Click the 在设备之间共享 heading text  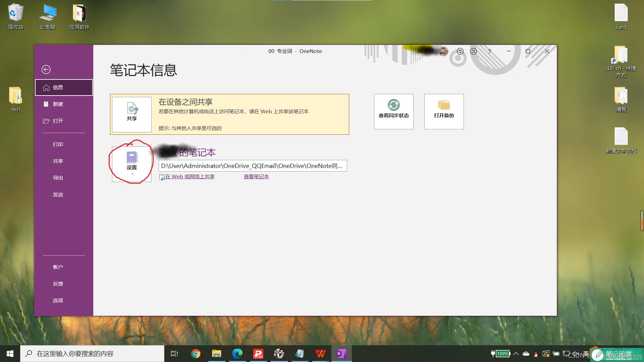[x=185, y=102]
